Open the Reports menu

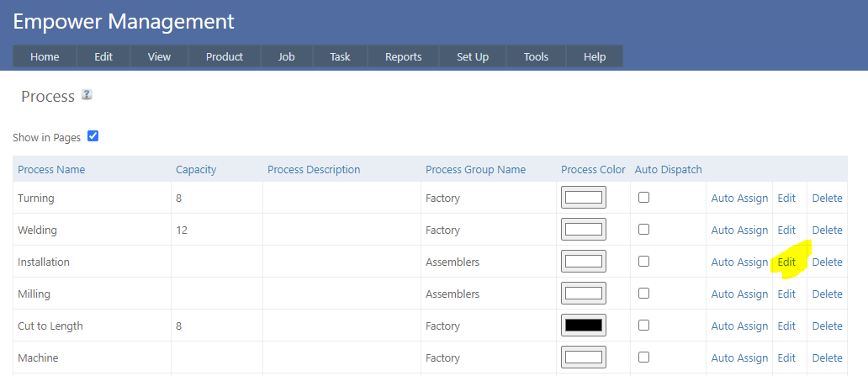tap(403, 56)
